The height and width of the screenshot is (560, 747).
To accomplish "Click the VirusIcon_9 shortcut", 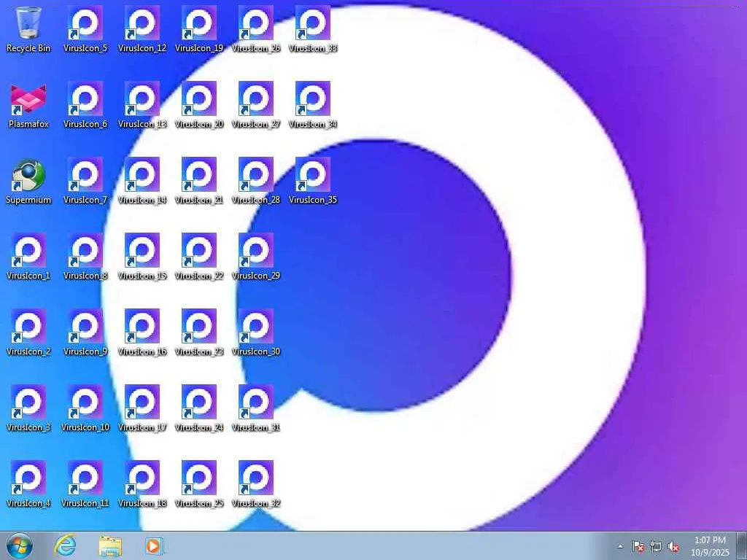I will tap(85, 332).
